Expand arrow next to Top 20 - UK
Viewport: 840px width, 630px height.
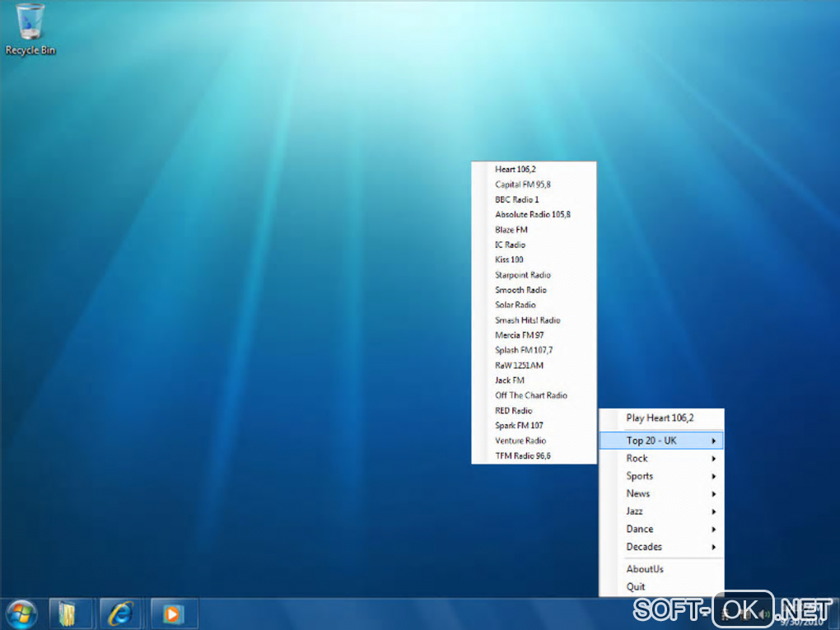[713, 441]
